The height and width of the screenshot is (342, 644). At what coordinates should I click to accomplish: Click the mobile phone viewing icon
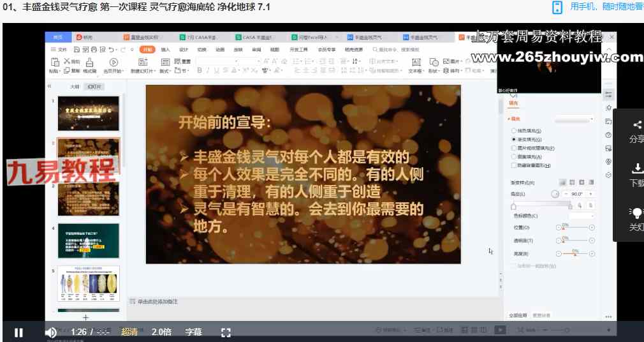pos(557,8)
